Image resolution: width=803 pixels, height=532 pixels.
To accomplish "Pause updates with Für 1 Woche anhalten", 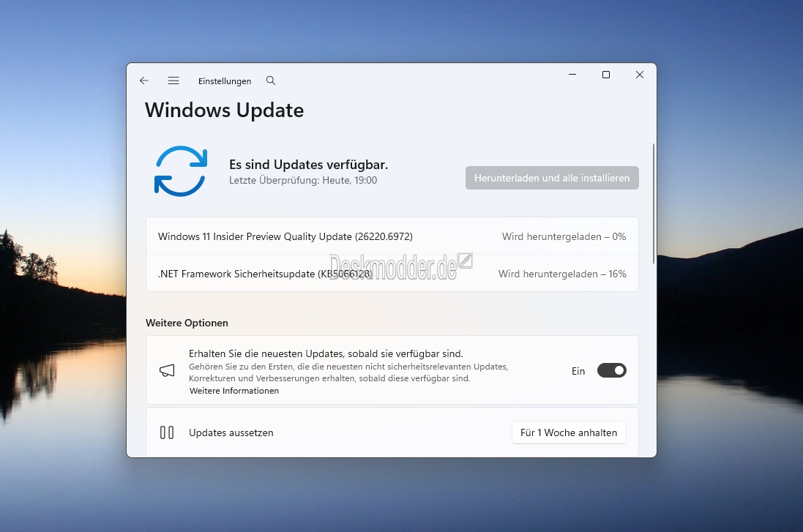I will click(x=569, y=432).
